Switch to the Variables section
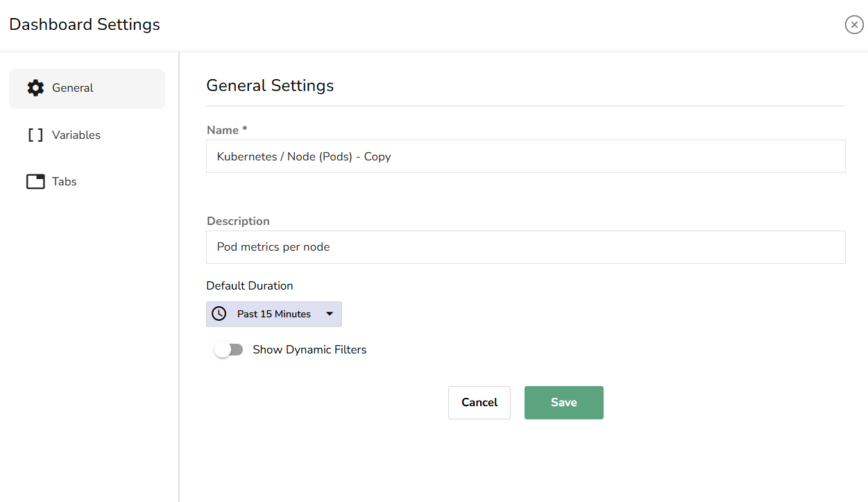 coord(76,135)
